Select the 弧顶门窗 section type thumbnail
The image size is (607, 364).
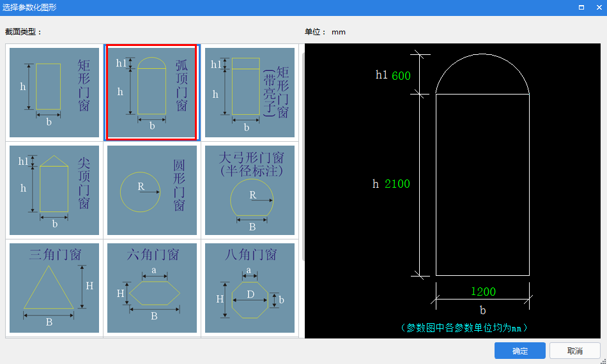coord(152,93)
